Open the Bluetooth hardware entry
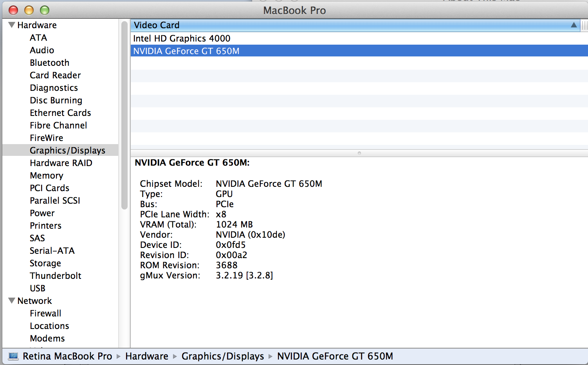The height and width of the screenshot is (365, 588). click(49, 63)
